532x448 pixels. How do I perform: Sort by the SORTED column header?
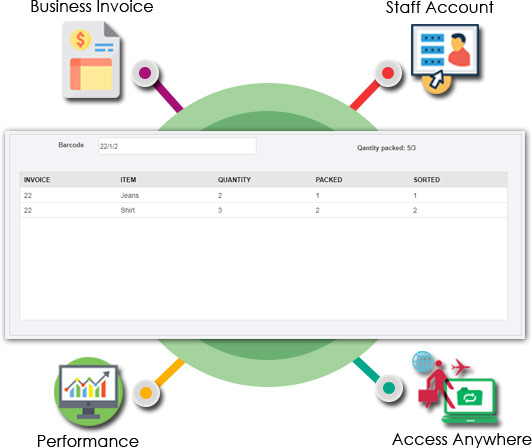(426, 180)
